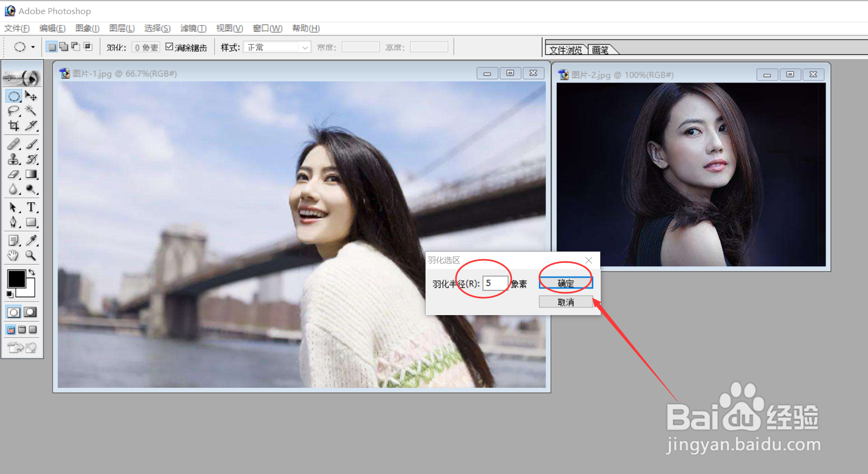Click the Adobe Online eye header
The image size is (868, 474).
click(x=22, y=79)
